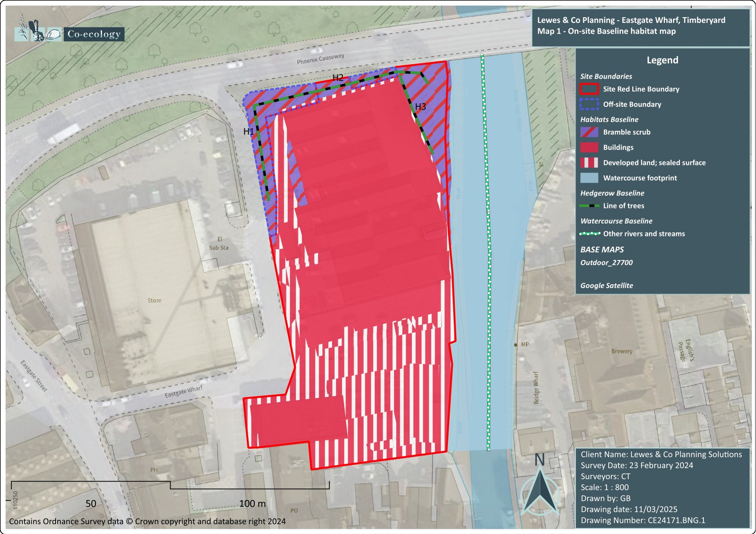Select the Line of trees legend symbol

click(589, 206)
